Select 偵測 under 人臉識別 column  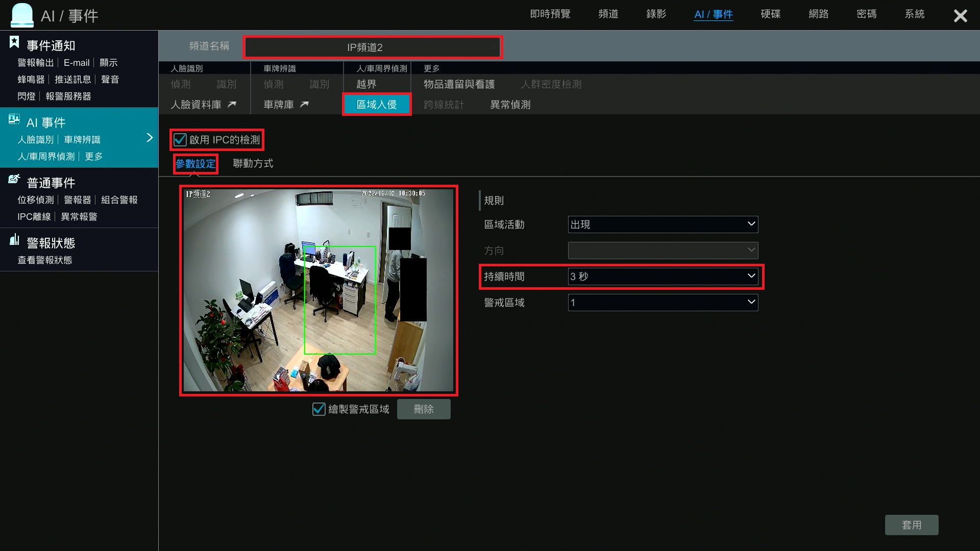pyautogui.click(x=181, y=84)
